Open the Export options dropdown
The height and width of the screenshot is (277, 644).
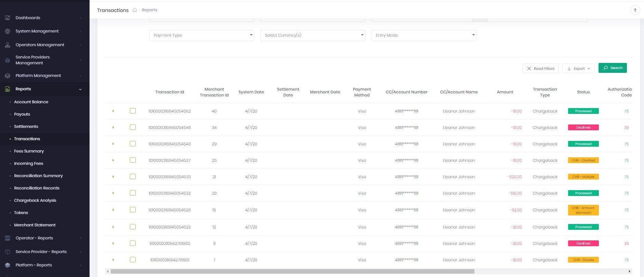tap(578, 68)
